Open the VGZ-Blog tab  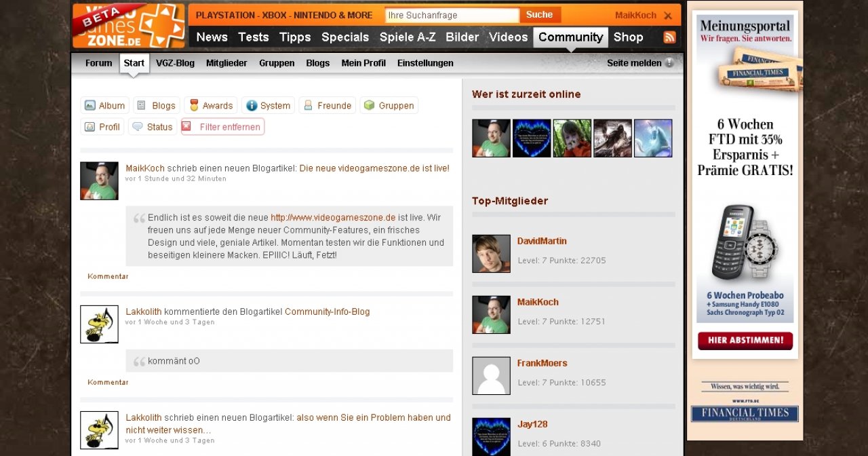[x=175, y=63]
